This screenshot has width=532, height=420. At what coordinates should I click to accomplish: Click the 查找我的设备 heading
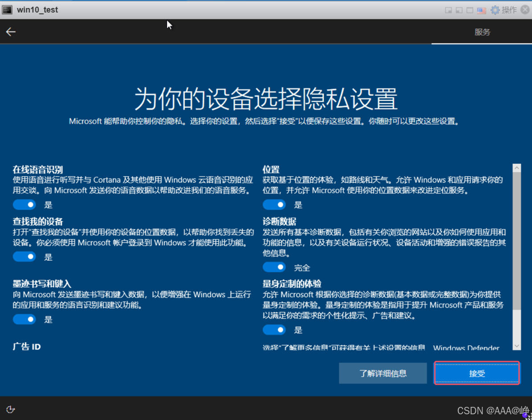coord(38,221)
